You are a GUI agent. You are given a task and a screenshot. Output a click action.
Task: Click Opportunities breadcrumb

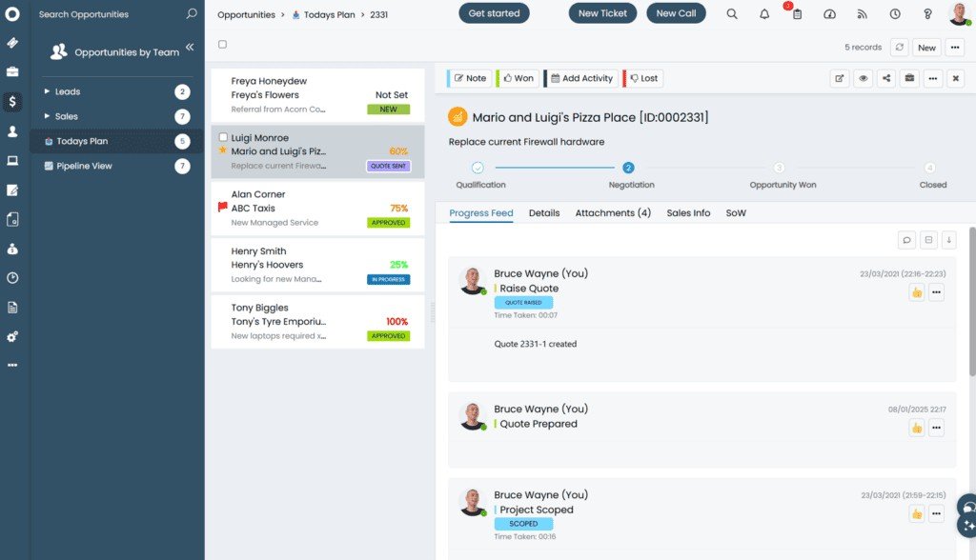(246, 14)
